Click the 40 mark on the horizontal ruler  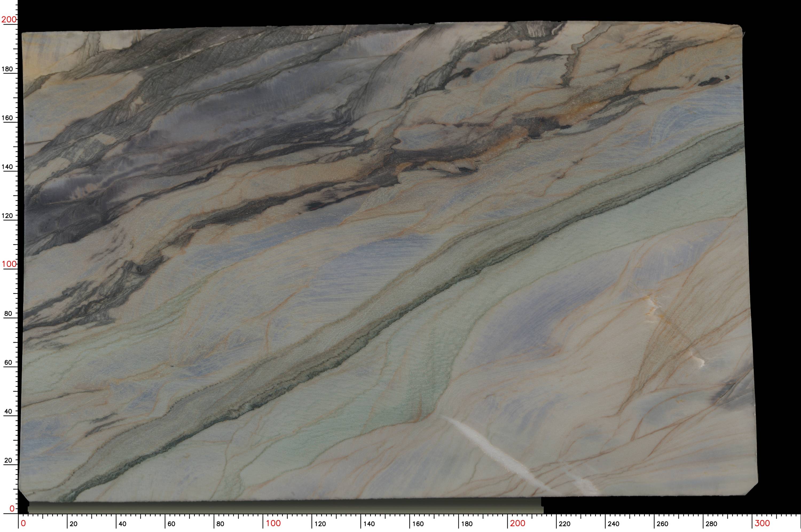coord(122,524)
